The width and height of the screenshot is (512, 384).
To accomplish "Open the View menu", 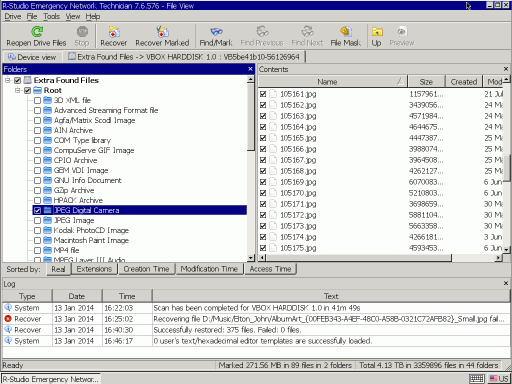I will [73, 16].
